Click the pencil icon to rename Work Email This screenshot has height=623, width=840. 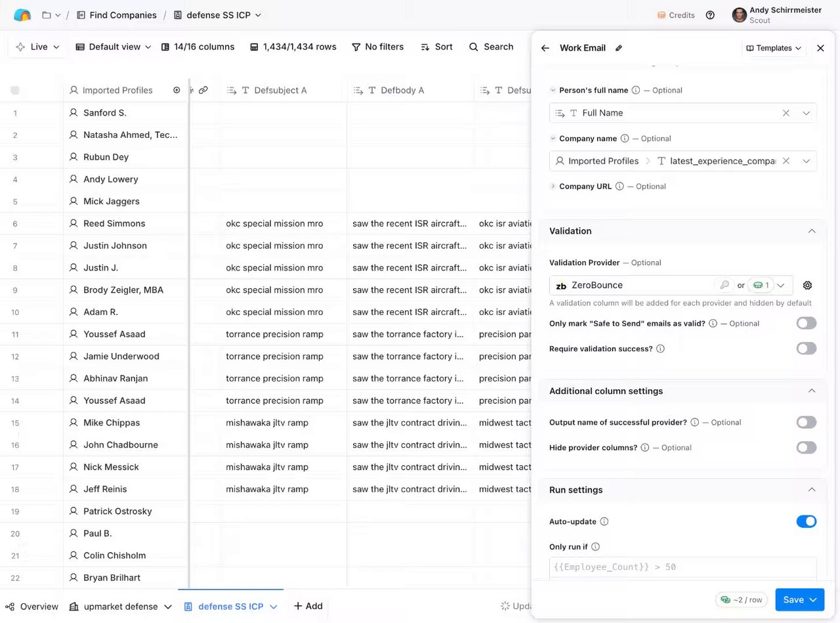pos(619,48)
